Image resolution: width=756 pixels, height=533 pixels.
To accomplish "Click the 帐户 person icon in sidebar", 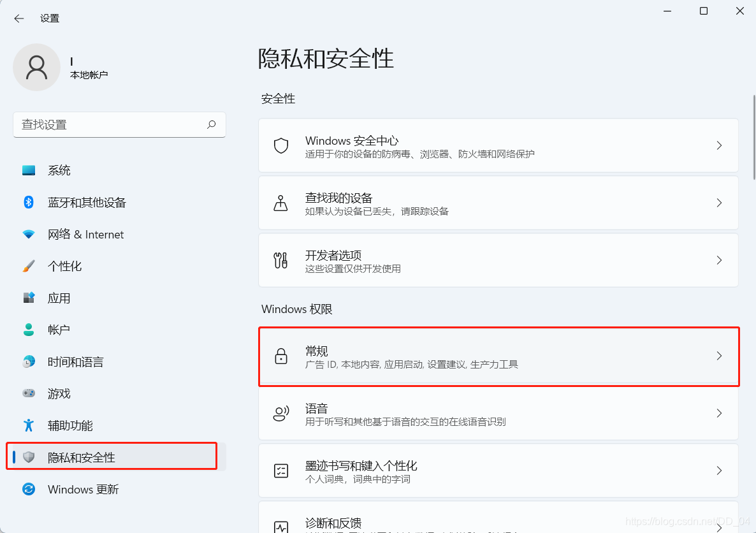I will [x=29, y=330].
